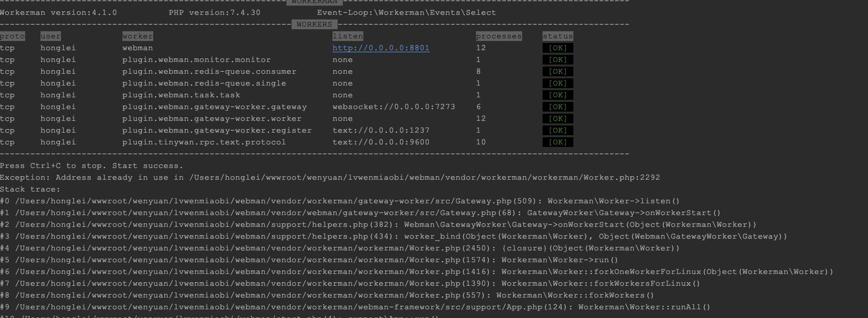Click stack frame #8 Worker.php(557) line
This screenshot has width=868, height=318.
(327, 295)
